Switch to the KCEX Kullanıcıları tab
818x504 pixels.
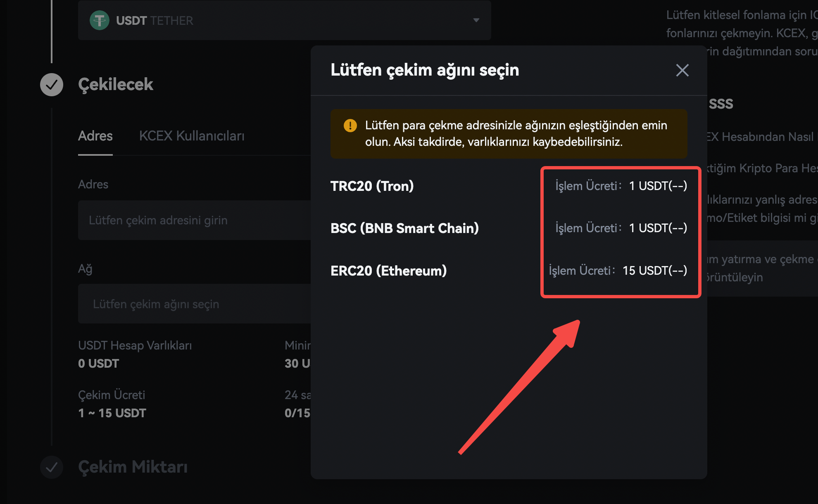192,136
